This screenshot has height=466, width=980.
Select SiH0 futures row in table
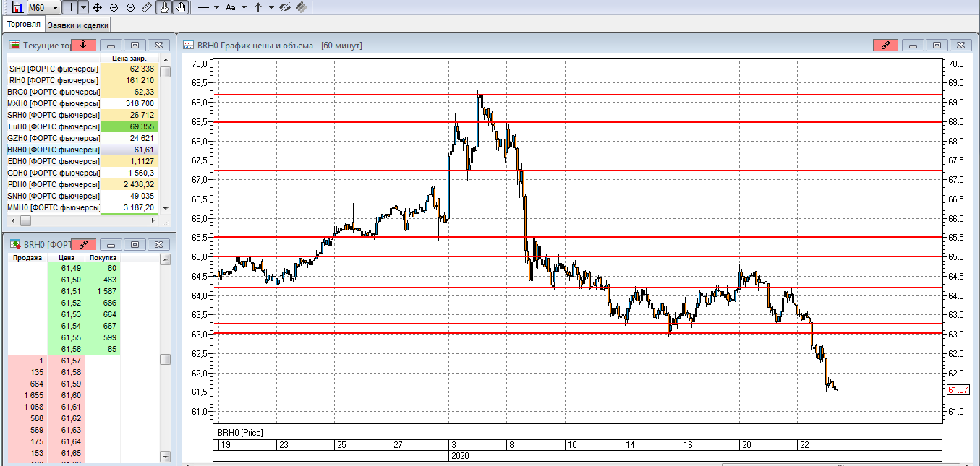(x=82, y=69)
